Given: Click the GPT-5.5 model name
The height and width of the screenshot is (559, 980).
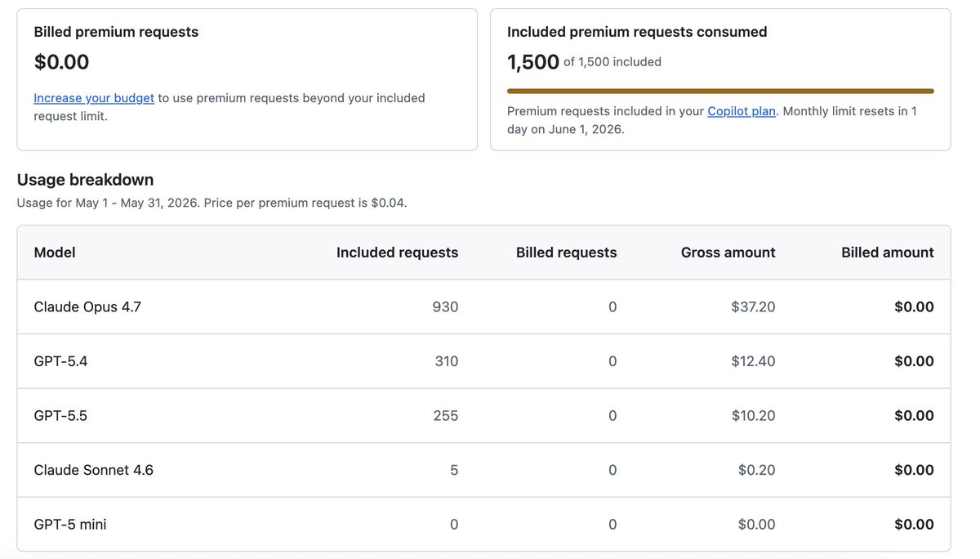Looking at the screenshot, I should point(60,416).
